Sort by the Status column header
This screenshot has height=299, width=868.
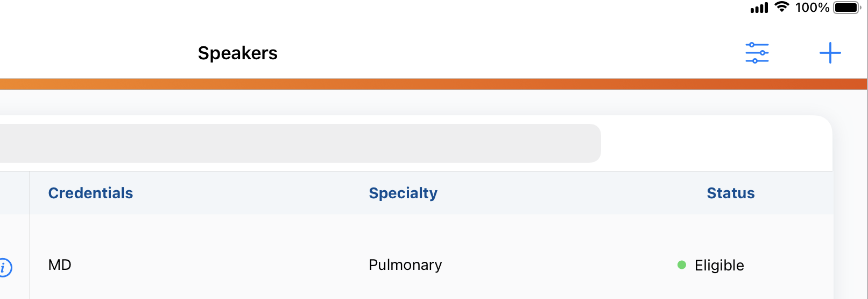pyautogui.click(x=730, y=193)
